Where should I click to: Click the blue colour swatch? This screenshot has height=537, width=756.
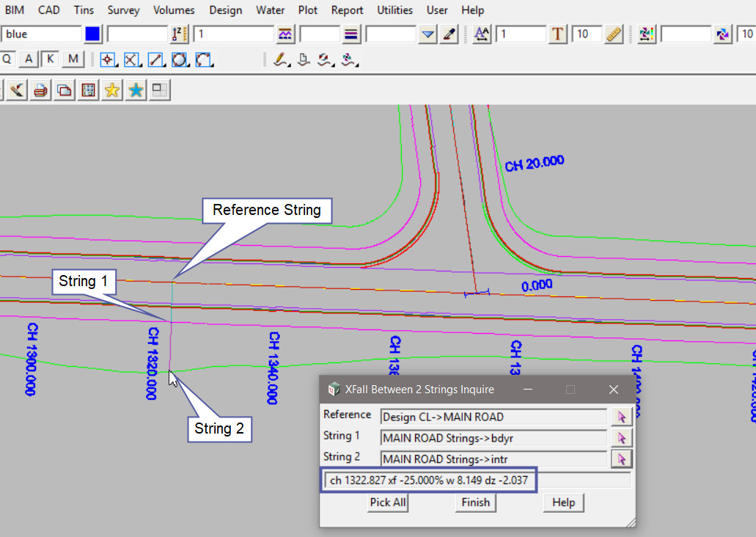pyautogui.click(x=92, y=34)
